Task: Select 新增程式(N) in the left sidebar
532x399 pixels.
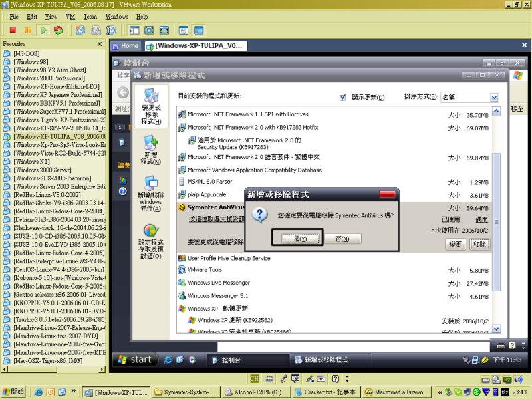Action: tap(151, 150)
